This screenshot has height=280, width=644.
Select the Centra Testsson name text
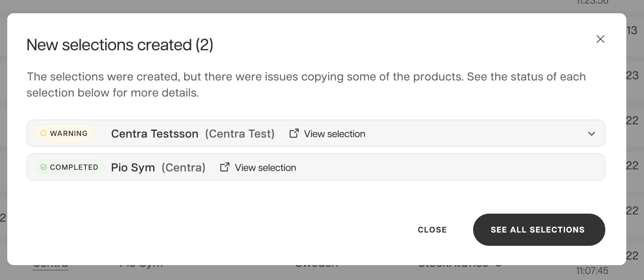tap(155, 134)
